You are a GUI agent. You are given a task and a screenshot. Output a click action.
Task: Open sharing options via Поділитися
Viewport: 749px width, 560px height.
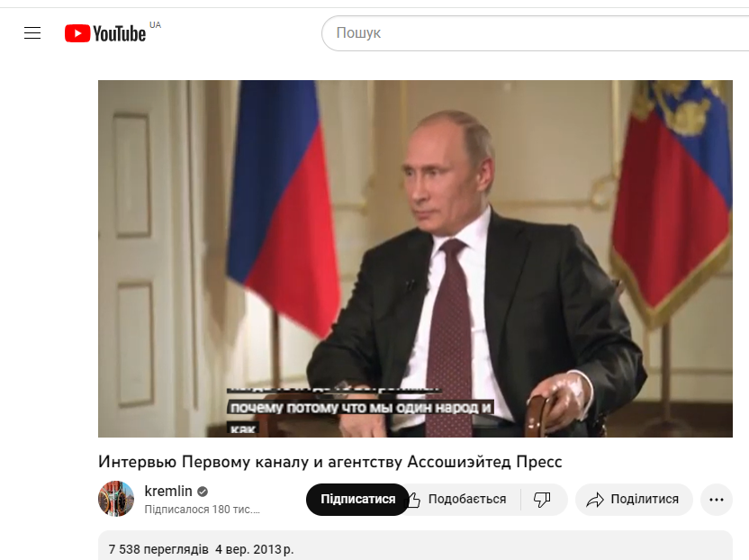(x=645, y=500)
